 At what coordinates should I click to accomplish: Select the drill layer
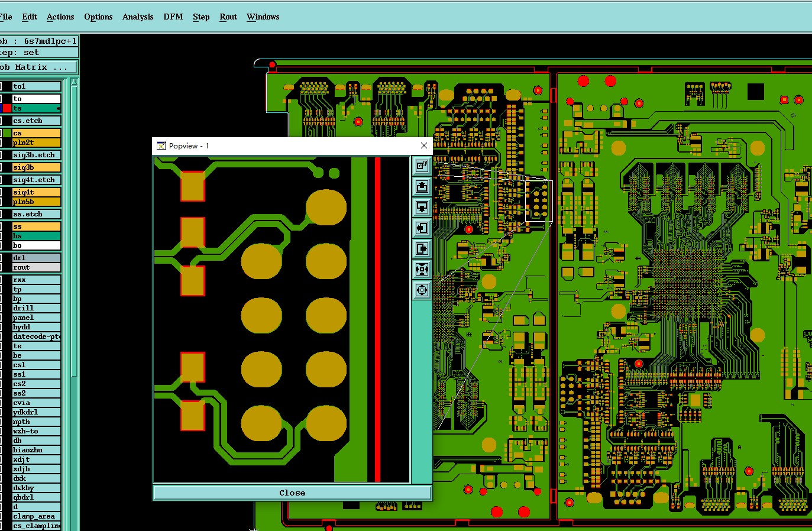tap(36, 308)
